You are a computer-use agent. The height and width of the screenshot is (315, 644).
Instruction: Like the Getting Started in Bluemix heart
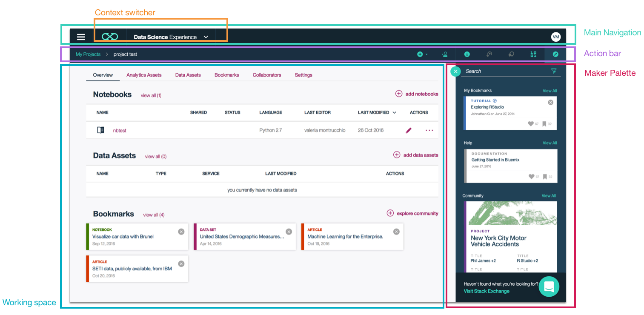[531, 177]
